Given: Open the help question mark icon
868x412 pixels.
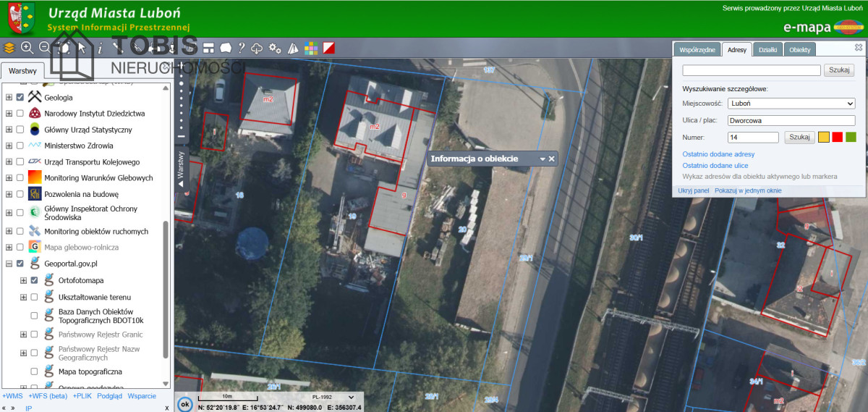Looking at the screenshot, I should [242, 48].
